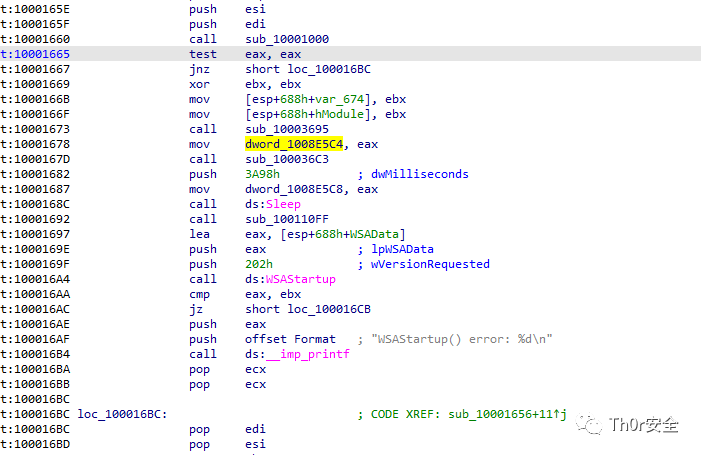Click the 202h version value

259,264
